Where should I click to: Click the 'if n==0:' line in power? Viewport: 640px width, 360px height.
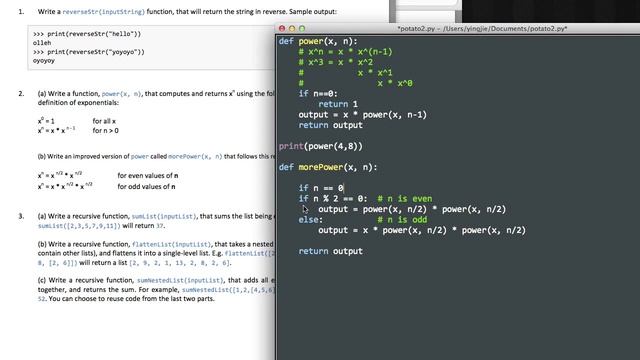tap(318, 94)
